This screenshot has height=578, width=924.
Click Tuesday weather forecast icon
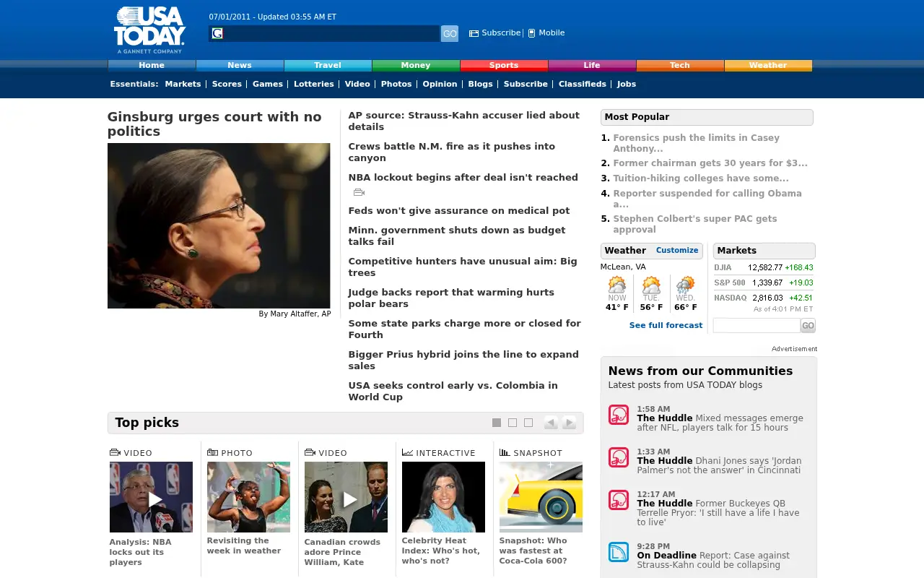point(651,285)
